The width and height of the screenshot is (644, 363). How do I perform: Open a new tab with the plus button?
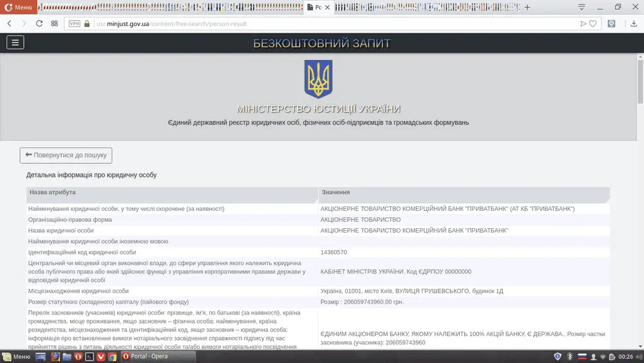pos(527,7)
